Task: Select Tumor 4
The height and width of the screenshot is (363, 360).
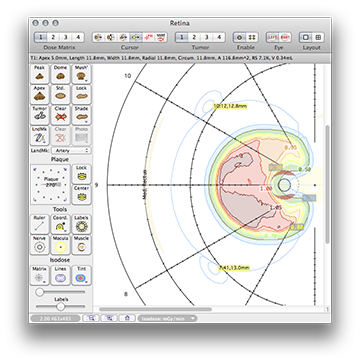Action: (219, 37)
